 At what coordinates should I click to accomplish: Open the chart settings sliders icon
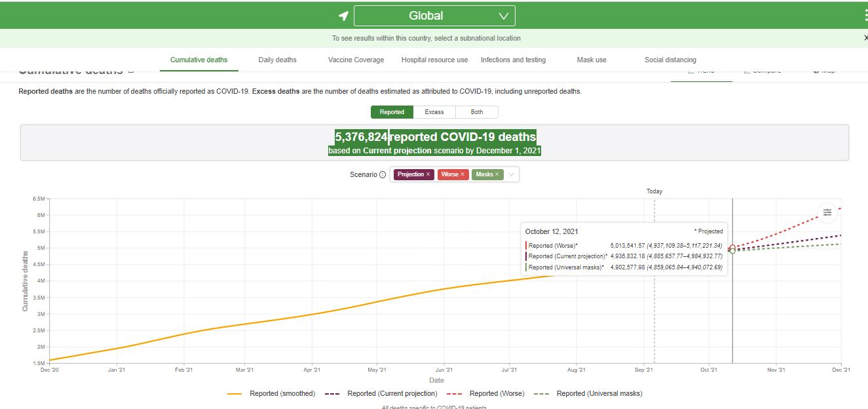(x=827, y=212)
